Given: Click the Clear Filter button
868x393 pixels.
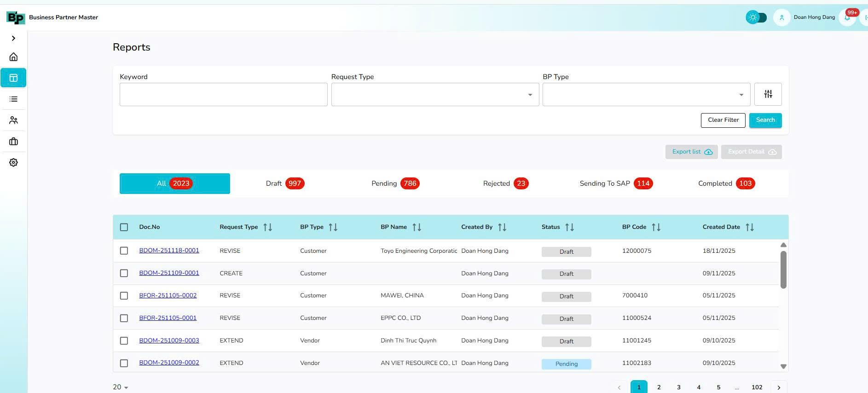Looking at the screenshot, I should 723,120.
